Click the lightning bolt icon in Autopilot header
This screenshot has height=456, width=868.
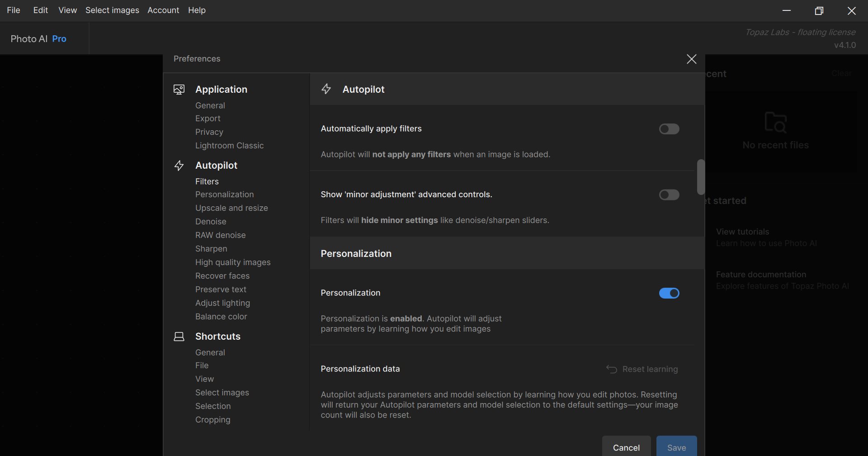click(x=326, y=89)
